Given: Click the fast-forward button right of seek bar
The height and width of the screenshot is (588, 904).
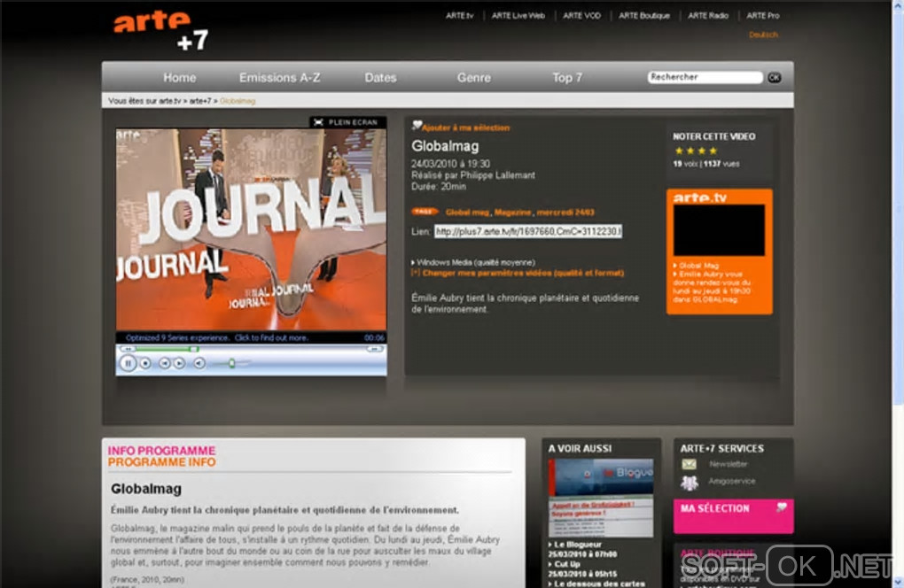Looking at the screenshot, I should coord(375,349).
